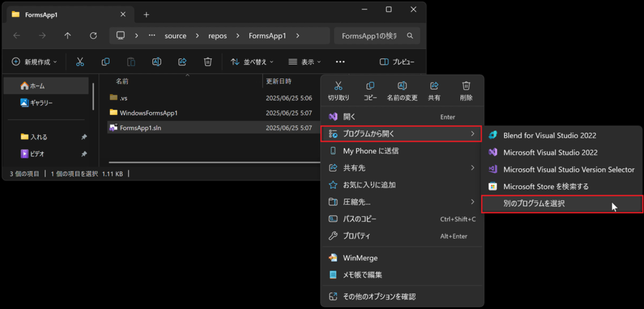Go up one folder level
The height and width of the screenshot is (309, 644).
tap(68, 36)
